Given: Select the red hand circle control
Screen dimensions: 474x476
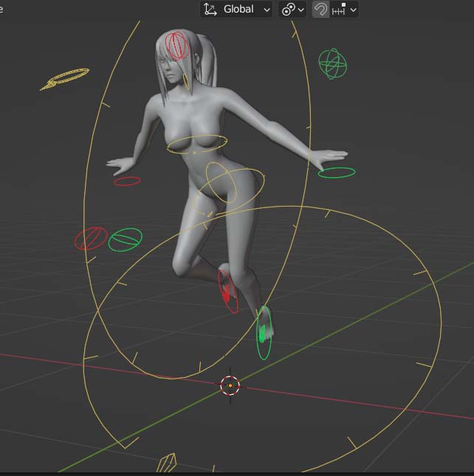Looking at the screenshot, I should 127,182.
